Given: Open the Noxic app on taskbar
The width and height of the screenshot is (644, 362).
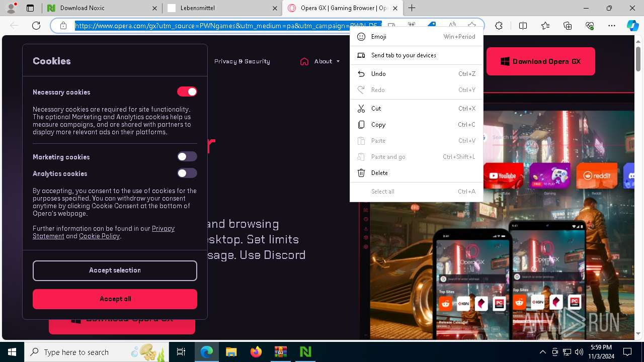Looking at the screenshot, I should coord(305,352).
